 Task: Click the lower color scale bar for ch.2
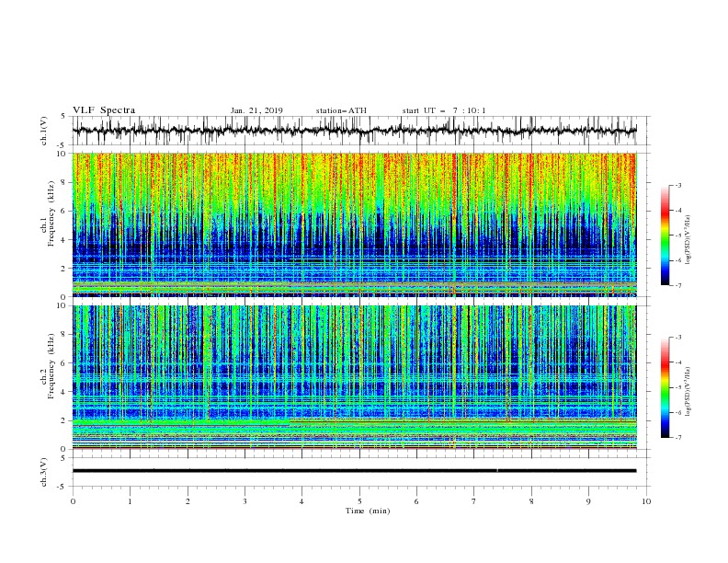point(665,387)
